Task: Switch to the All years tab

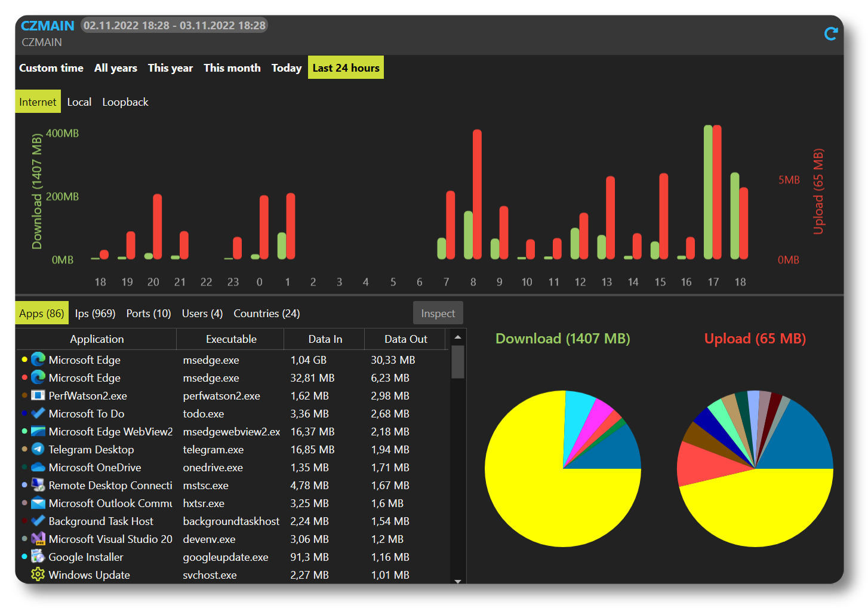Action: point(116,67)
